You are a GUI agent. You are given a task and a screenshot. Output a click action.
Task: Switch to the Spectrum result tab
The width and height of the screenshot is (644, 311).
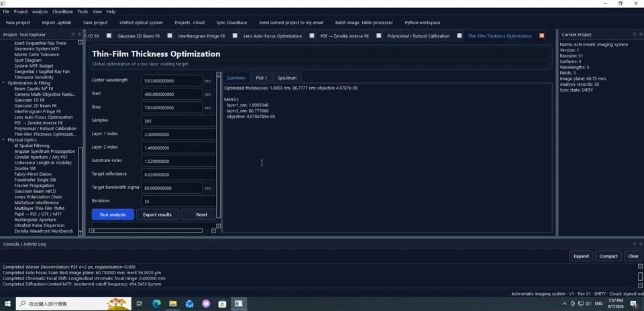pos(286,78)
